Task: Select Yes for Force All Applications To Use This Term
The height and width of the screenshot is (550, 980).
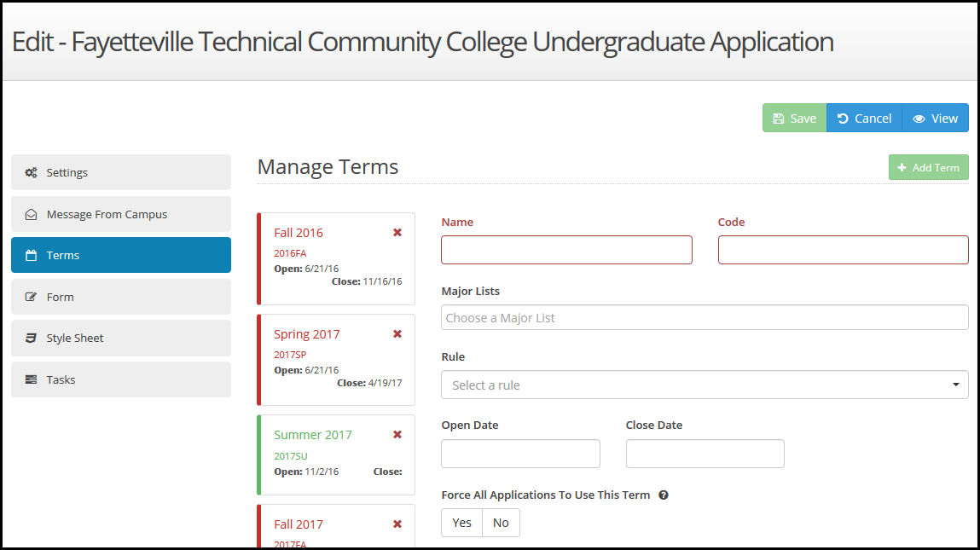Action: pyautogui.click(x=461, y=522)
